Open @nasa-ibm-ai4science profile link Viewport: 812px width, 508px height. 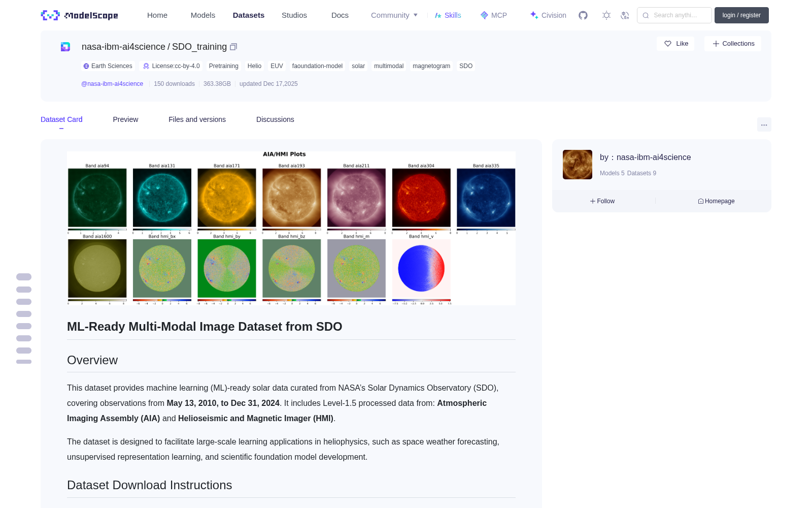point(112,84)
